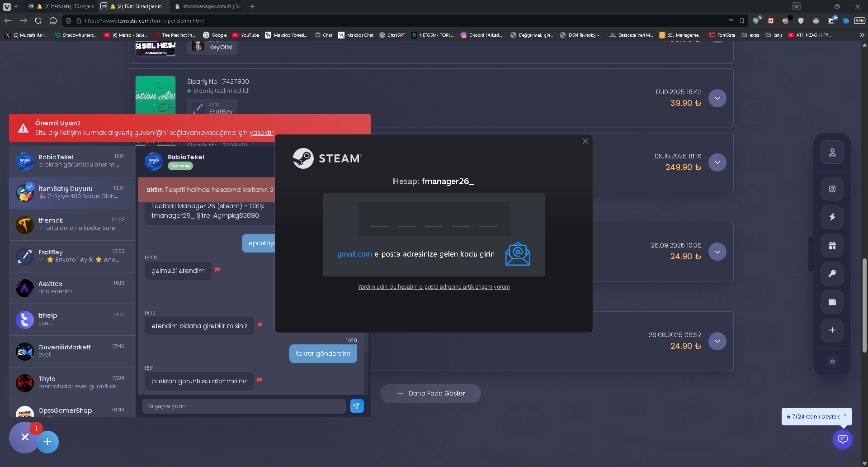Image resolution: width=868 pixels, height=467 pixels.
Task: Open Google bookmark
Action: pos(215,35)
